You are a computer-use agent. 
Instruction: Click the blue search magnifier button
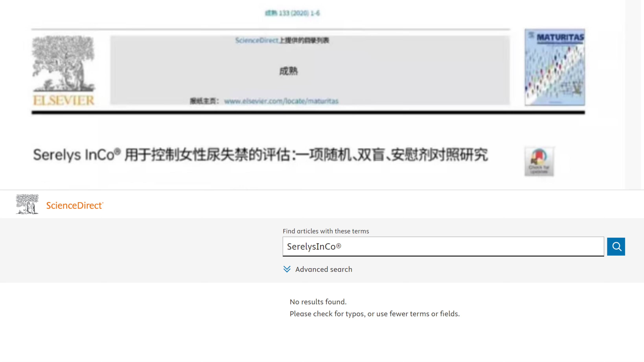(616, 246)
